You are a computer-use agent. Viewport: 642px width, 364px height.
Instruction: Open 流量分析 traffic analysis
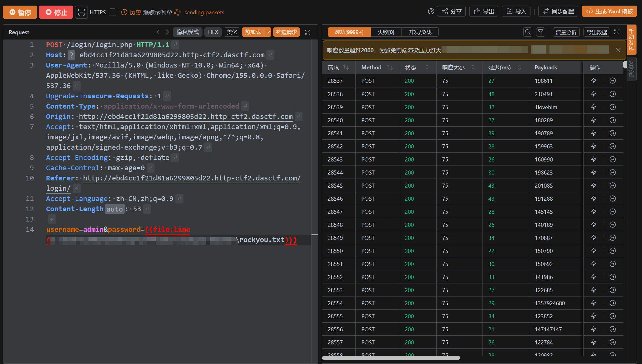point(566,32)
